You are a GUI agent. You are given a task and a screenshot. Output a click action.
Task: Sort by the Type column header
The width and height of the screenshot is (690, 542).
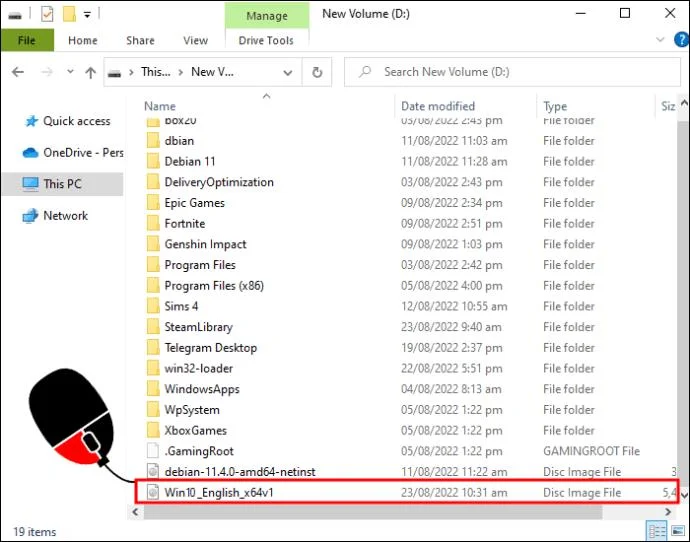[x=555, y=106]
